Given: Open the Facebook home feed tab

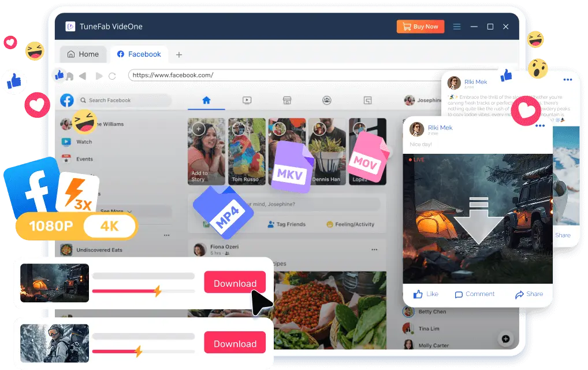Looking at the screenshot, I should click(x=206, y=100).
